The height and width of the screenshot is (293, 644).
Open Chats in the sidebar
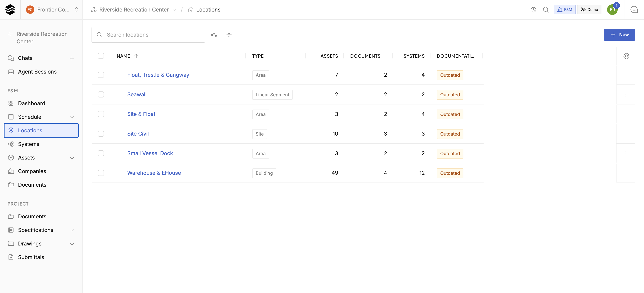click(25, 58)
